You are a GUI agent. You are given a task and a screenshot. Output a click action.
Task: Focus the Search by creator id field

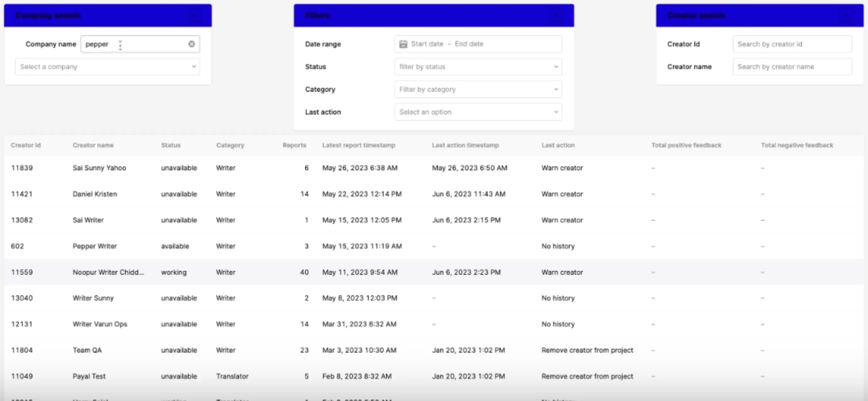pyautogui.click(x=792, y=44)
